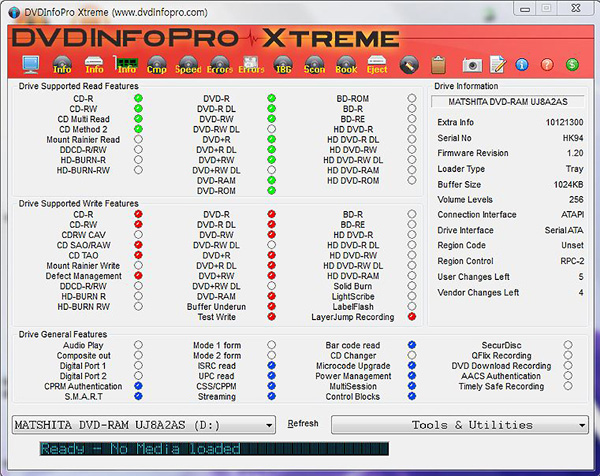Click the Timely Safe Recording label
Viewport: 600px width, 476px height.
pos(501,386)
